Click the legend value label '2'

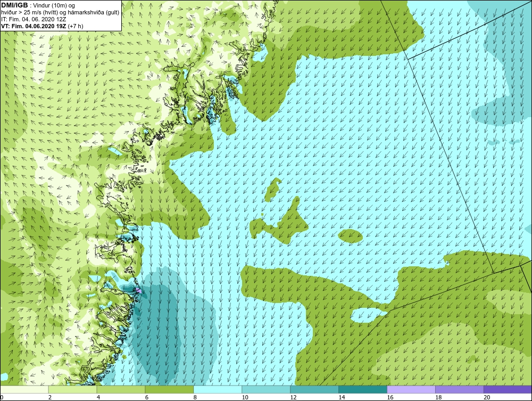[x=50, y=397]
